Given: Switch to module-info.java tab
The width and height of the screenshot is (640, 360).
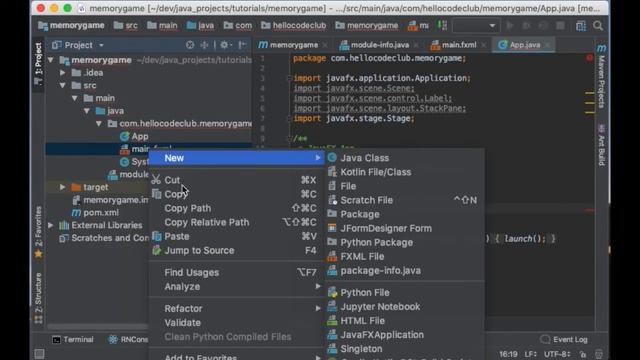Looking at the screenshot, I should click(380, 45).
